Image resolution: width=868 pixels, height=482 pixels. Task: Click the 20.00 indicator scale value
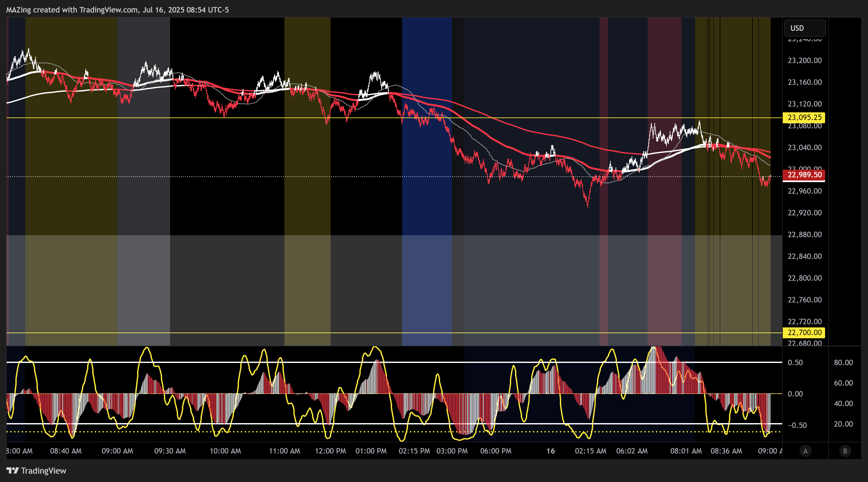pyautogui.click(x=843, y=424)
